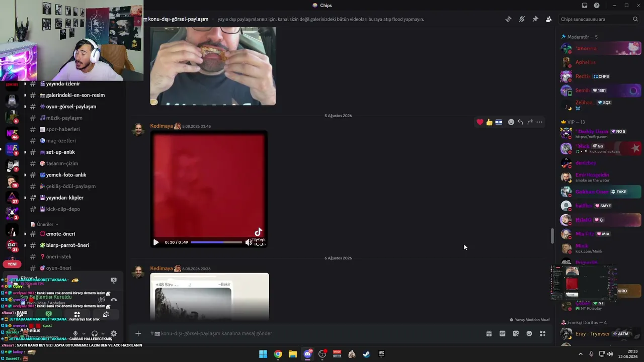Collapse the Öneriler category
Image resolution: width=644 pixels, height=362 pixels.
[44, 224]
